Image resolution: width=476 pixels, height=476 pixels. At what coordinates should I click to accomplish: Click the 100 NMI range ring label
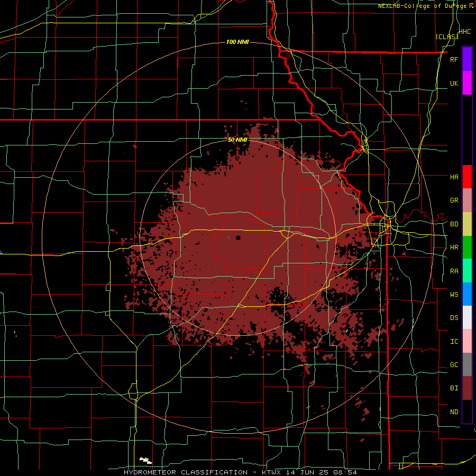237,42
